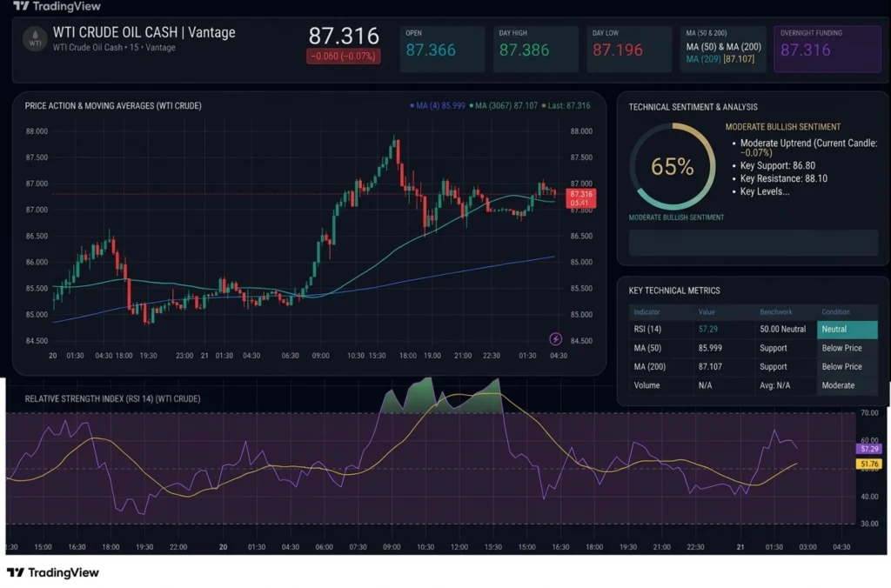Click the WTI oil drop symbol icon
The image size is (891, 588).
(35, 39)
